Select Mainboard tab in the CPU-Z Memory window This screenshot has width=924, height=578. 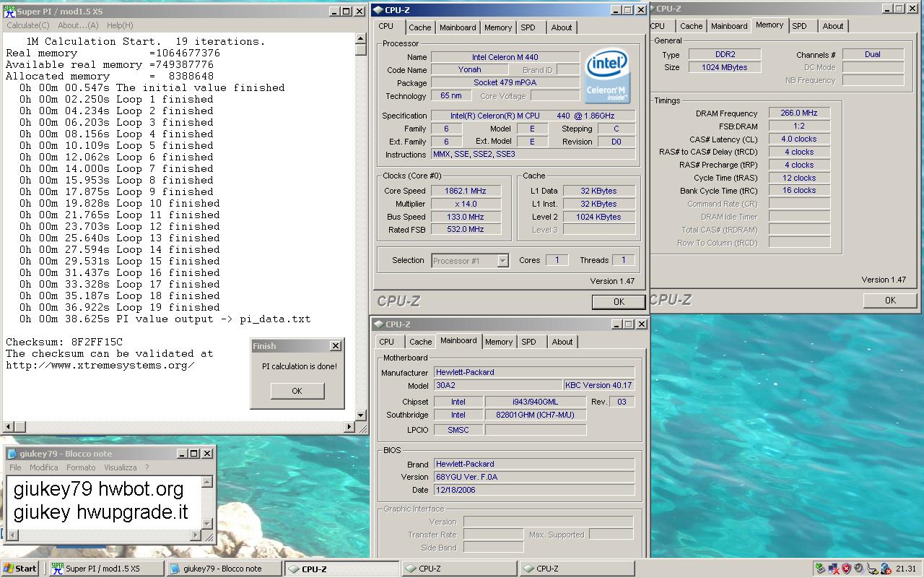(729, 26)
